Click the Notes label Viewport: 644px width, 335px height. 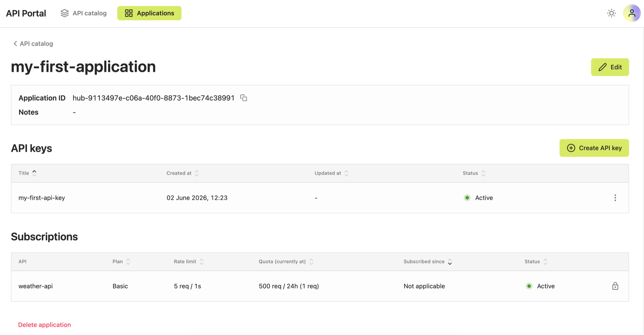point(29,112)
